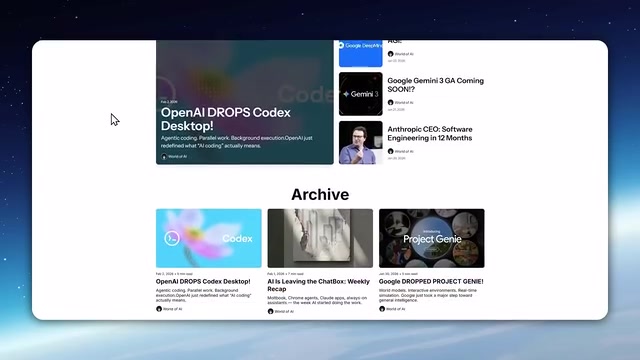Open the Anthropic CEO speaker thumbnail

(361, 142)
